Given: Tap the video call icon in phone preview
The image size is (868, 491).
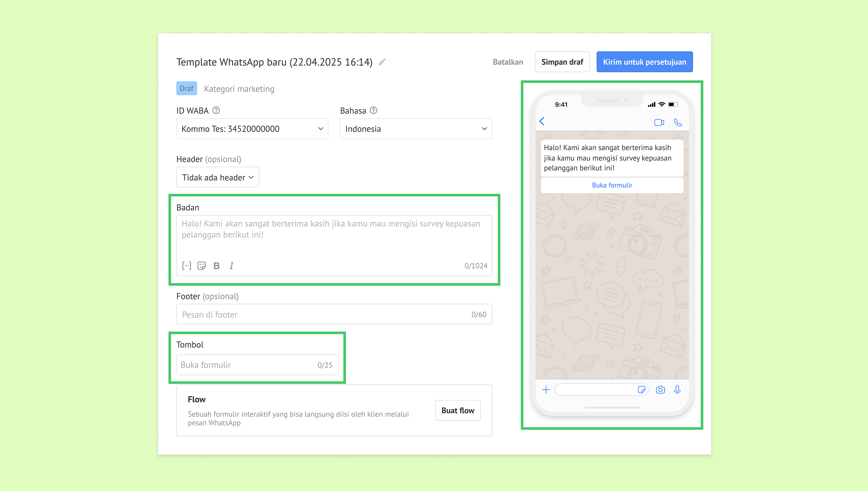Looking at the screenshot, I should click(659, 122).
